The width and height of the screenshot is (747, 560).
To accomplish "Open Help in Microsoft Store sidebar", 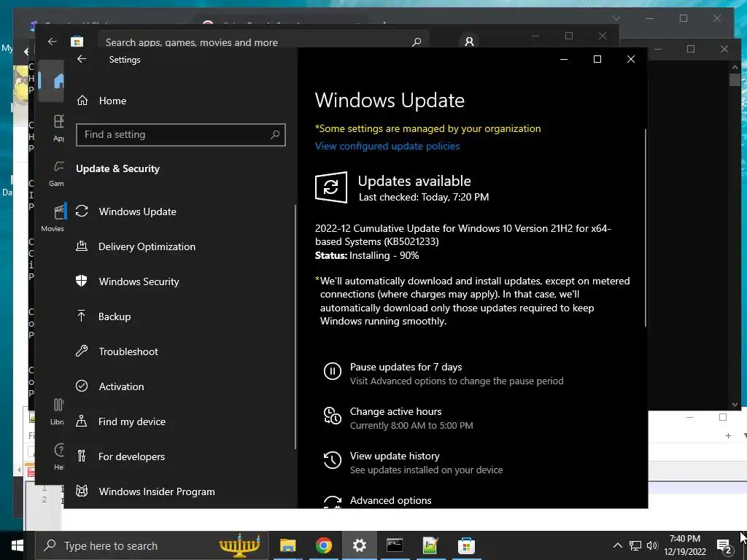I will click(53, 456).
